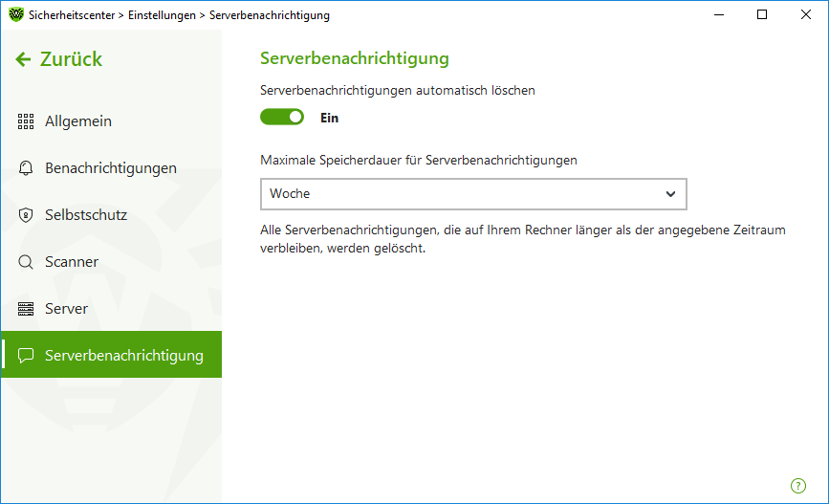Maximize the Sicherheitscenter window
The width and height of the screenshot is (829, 504).
(762, 14)
